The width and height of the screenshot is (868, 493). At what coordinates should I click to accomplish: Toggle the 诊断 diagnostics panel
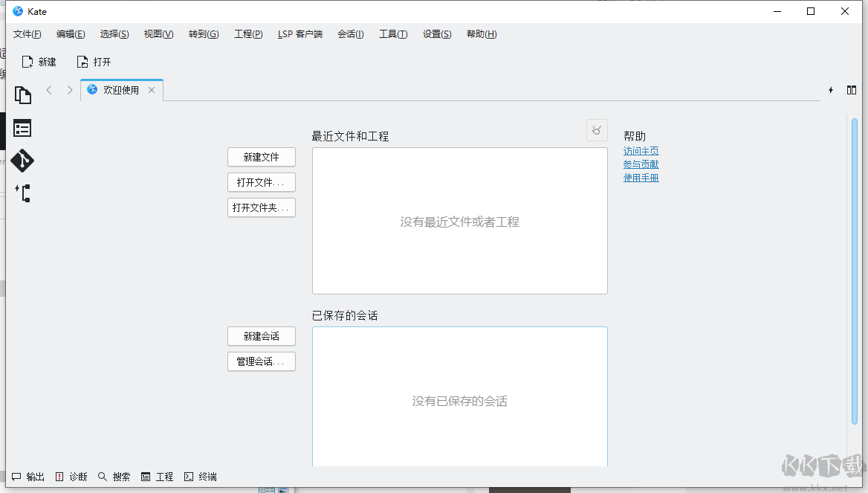(71, 477)
